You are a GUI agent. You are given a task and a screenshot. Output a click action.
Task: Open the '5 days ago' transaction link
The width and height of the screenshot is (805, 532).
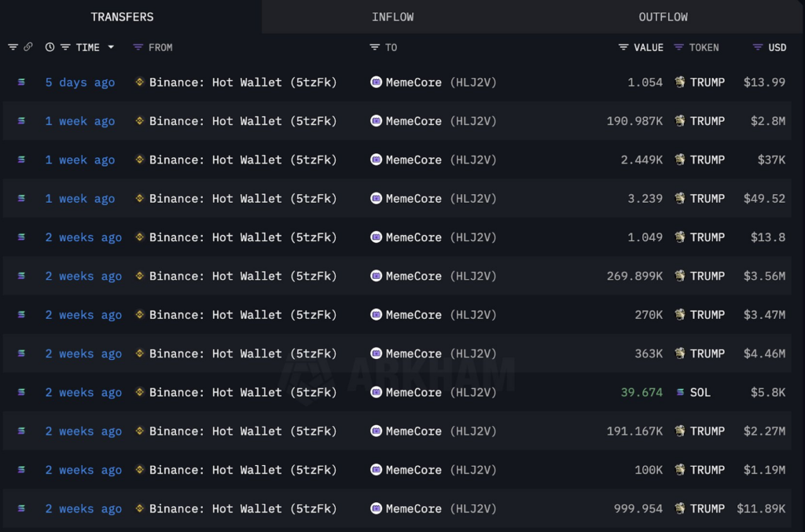click(80, 83)
